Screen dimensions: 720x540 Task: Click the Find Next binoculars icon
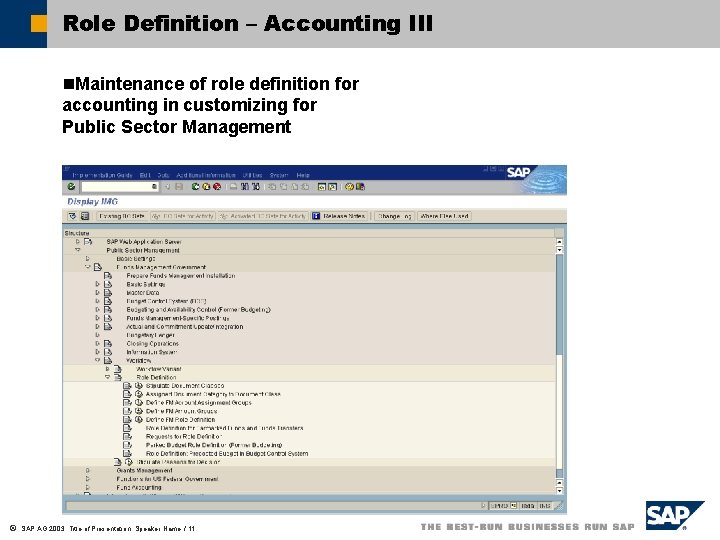coord(256,186)
